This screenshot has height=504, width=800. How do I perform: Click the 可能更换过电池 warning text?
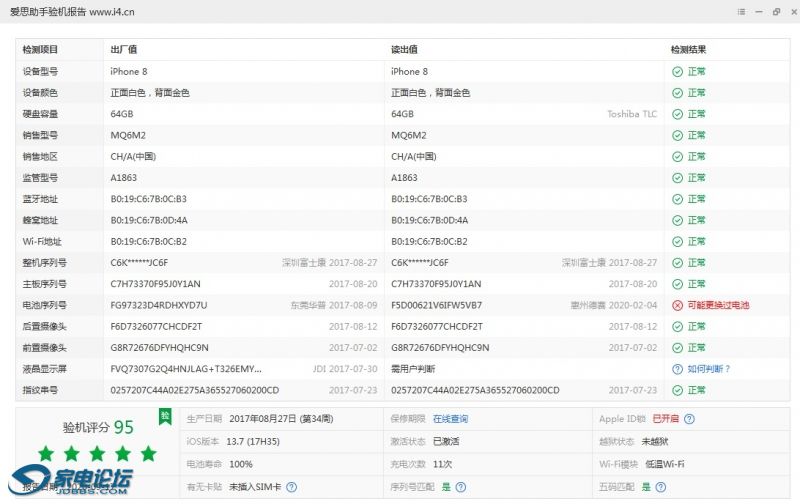[718, 305]
